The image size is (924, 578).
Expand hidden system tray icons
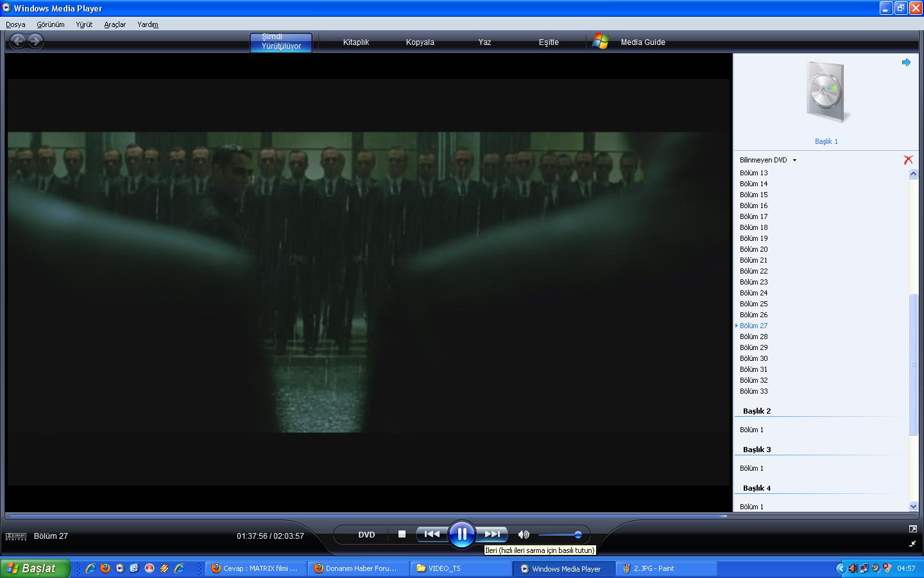click(841, 568)
